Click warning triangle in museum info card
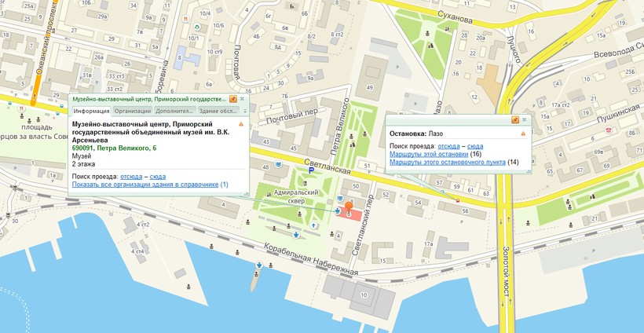644x333 pixels. click(x=240, y=124)
